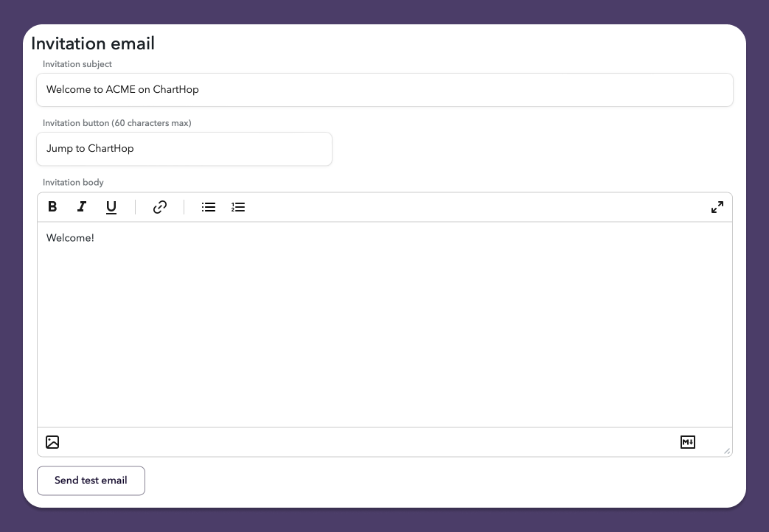Toggle bold formatting in the editor

[x=52, y=207]
